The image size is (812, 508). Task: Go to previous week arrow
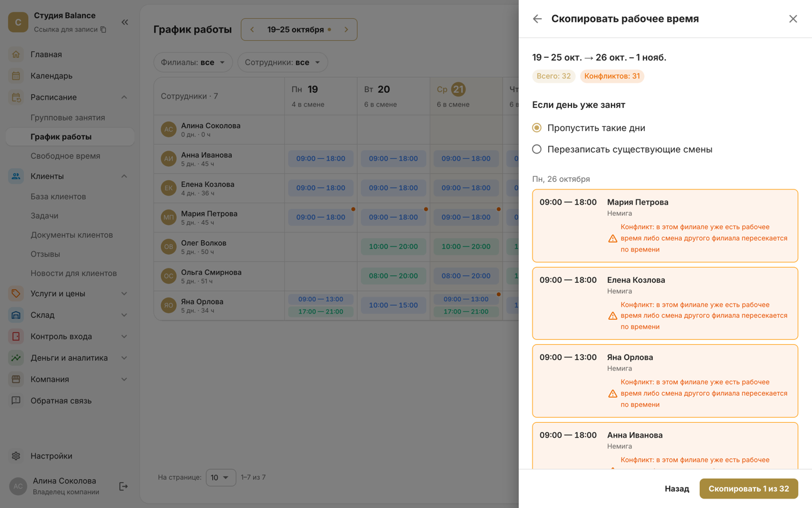[x=252, y=29]
